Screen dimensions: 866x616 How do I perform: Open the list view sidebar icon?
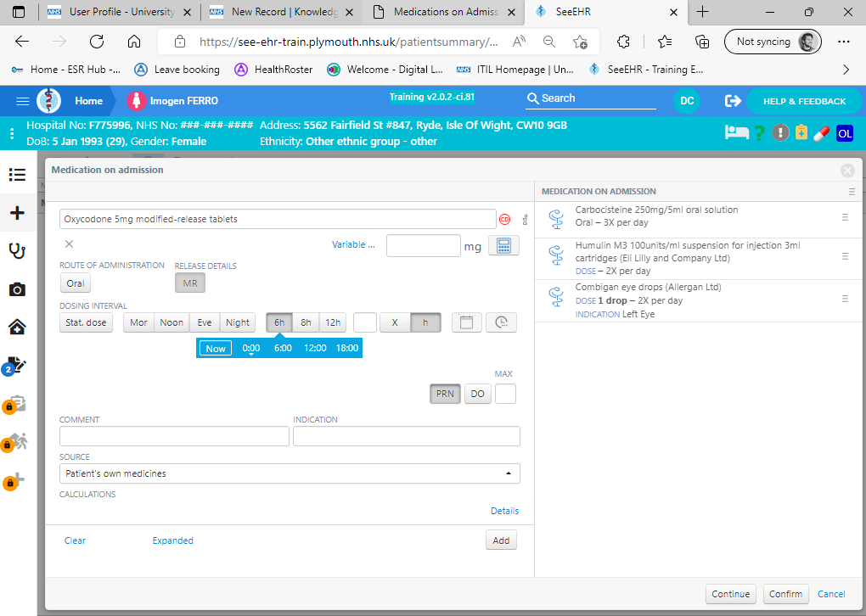(x=17, y=175)
